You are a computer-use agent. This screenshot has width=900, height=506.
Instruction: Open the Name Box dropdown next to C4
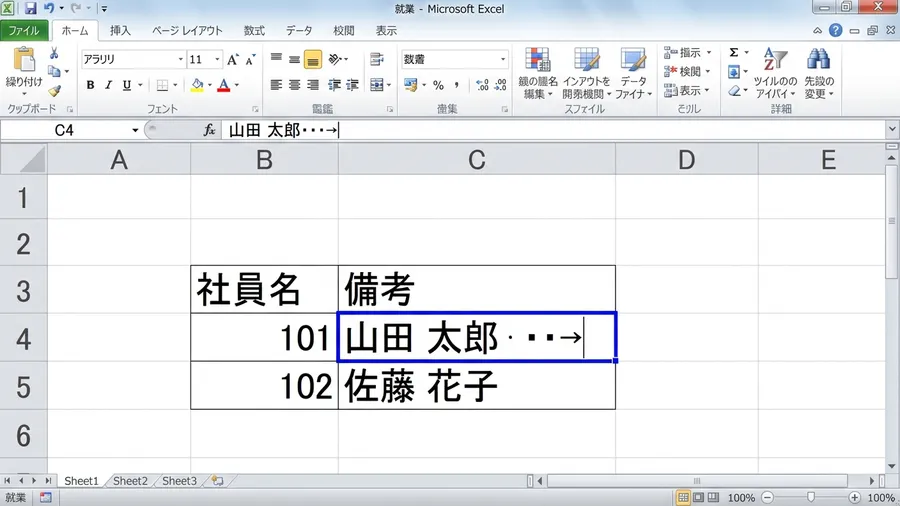coord(135,131)
